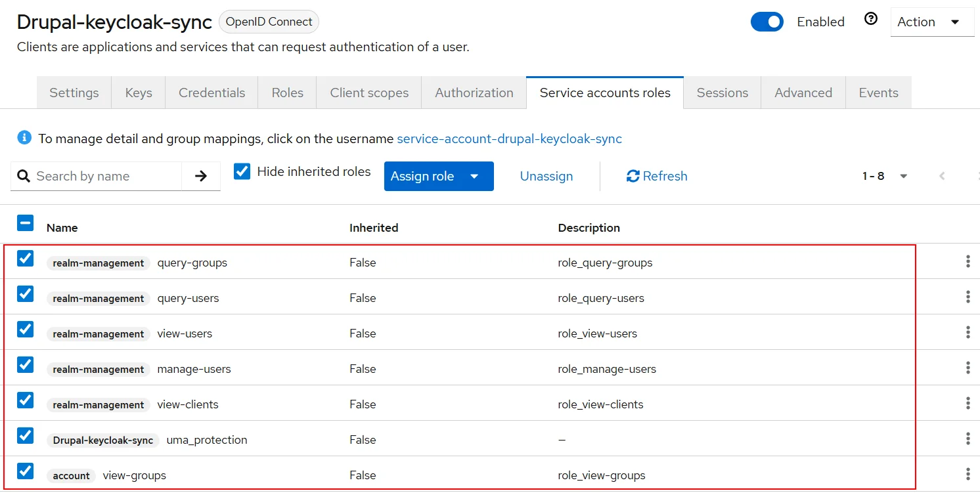Click the Refresh roles icon button
This screenshot has width=980, height=493.
[657, 176]
